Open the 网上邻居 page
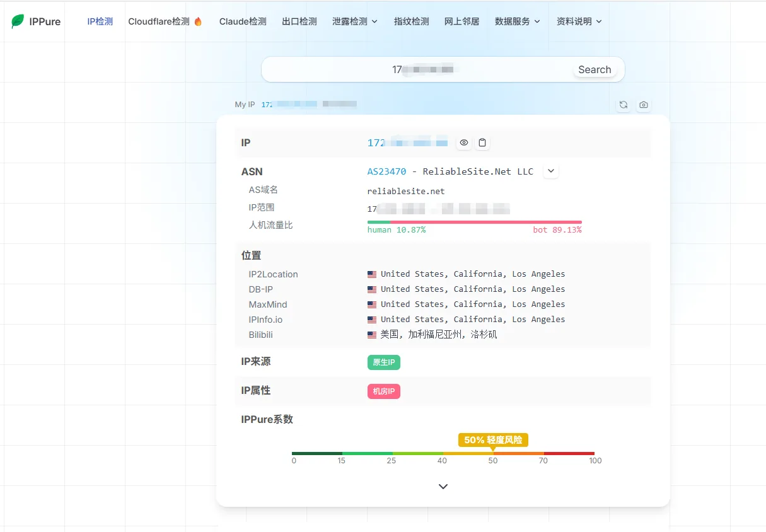This screenshot has width=766, height=532. coord(462,21)
